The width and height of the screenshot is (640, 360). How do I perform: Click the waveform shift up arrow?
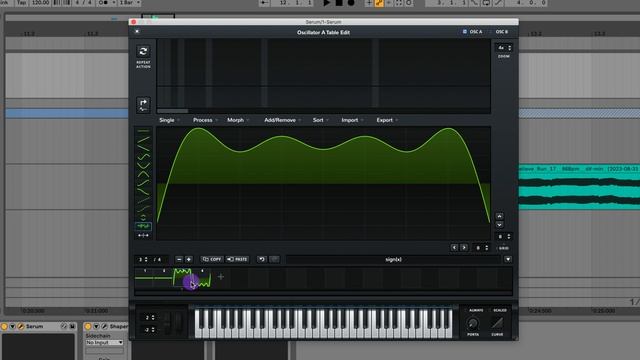(x=499, y=216)
